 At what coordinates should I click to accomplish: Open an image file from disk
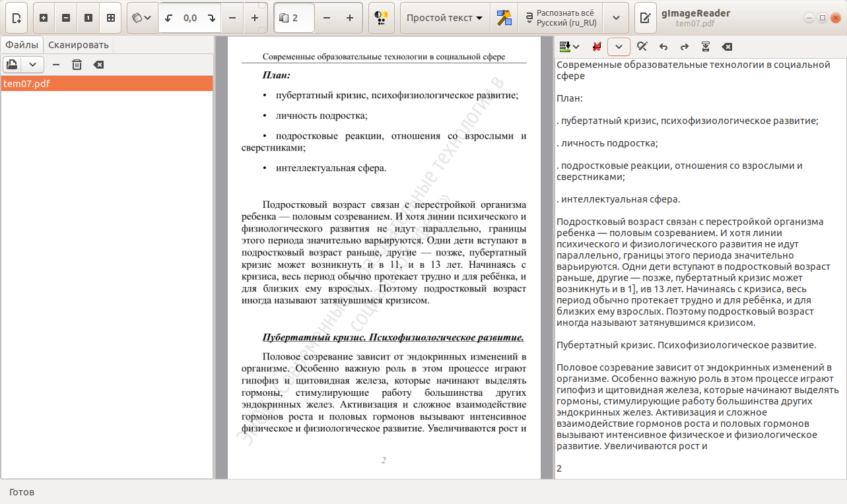[x=12, y=65]
